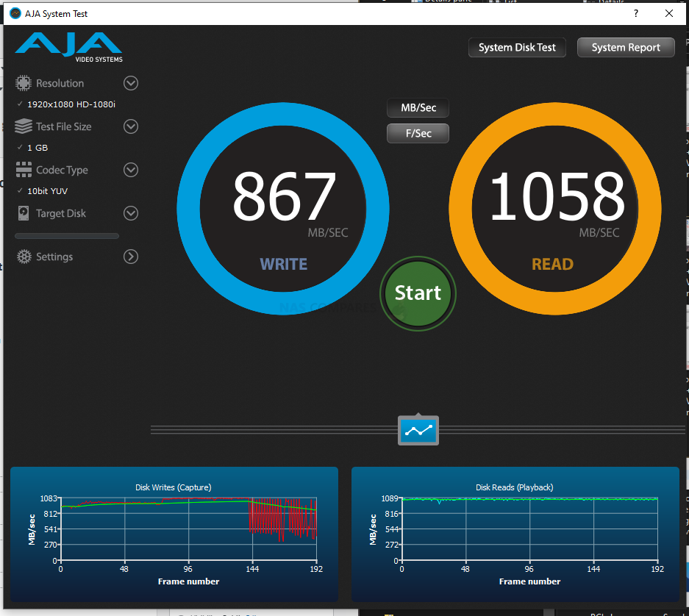The image size is (689, 616).
Task: Click the Settings gear icon
Action: 24,257
